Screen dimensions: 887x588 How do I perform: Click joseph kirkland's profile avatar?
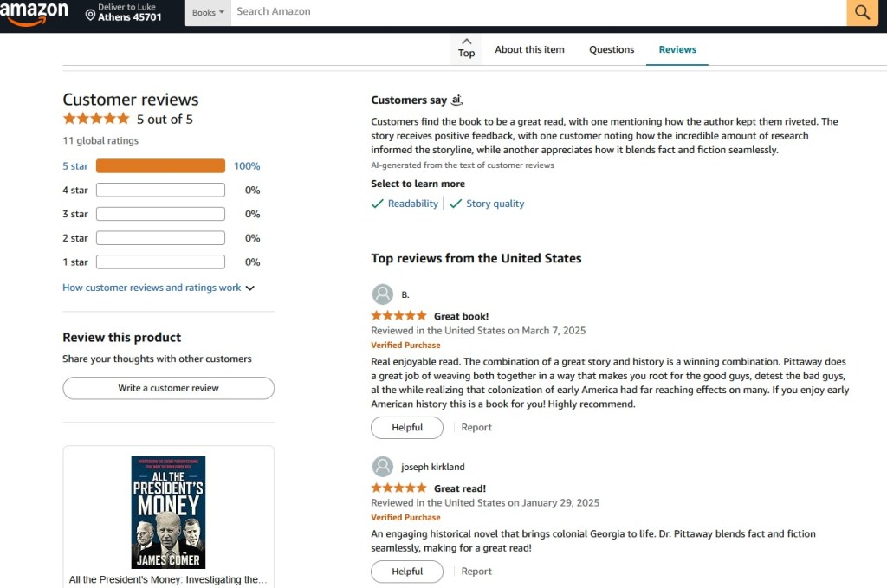[382, 467]
